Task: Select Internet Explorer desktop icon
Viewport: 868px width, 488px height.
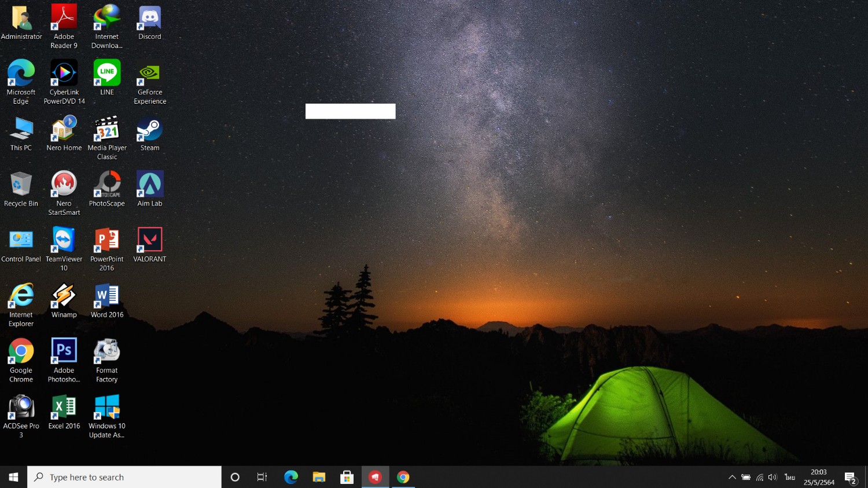Action: pos(21,304)
